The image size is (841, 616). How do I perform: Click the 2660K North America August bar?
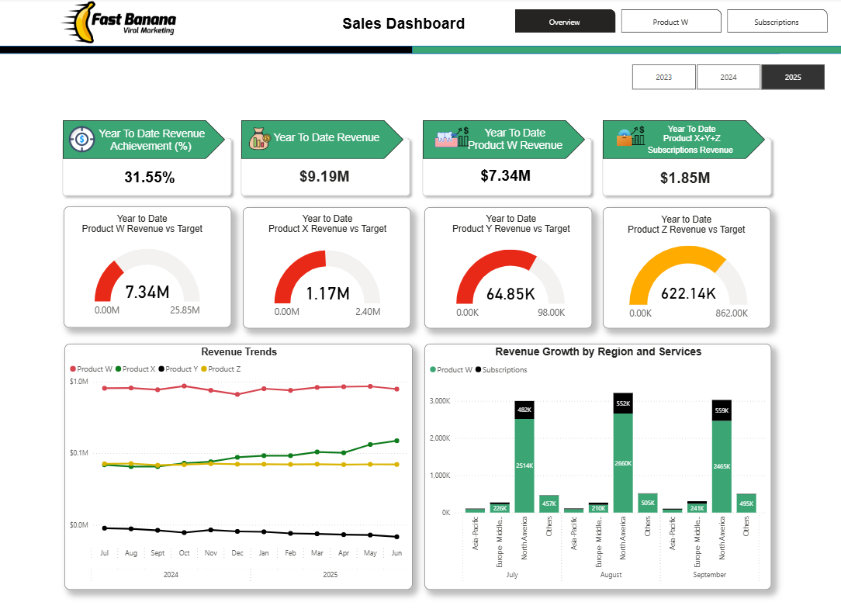pos(623,462)
